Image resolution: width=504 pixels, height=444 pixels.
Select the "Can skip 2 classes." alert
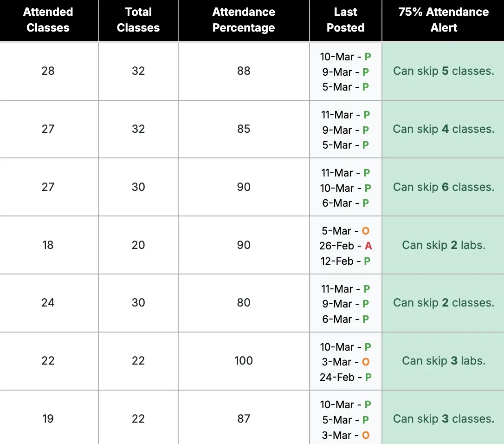click(444, 303)
